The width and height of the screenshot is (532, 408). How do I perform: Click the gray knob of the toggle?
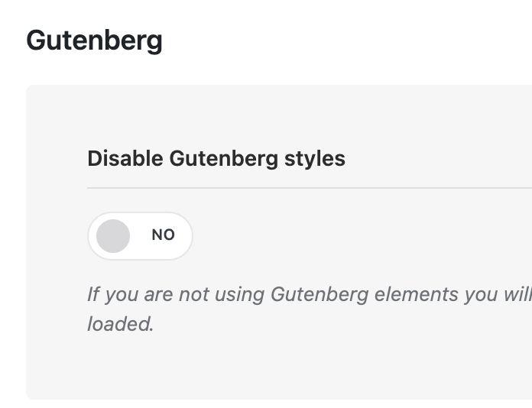click(113, 235)
